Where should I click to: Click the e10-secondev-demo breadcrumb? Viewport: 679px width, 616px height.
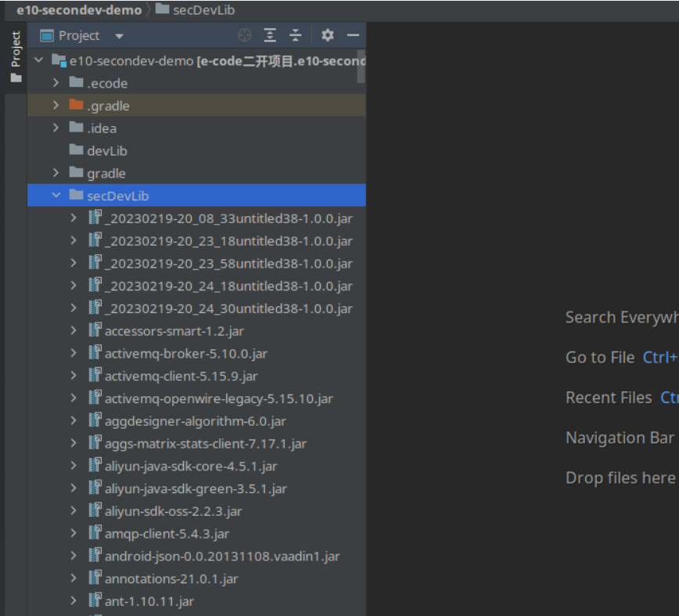click(79, 10)
